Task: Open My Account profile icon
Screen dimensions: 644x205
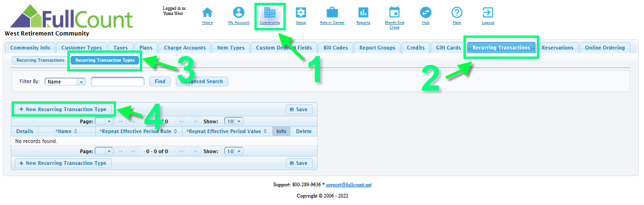Action: pyautogui.click(x=239, y=13)
